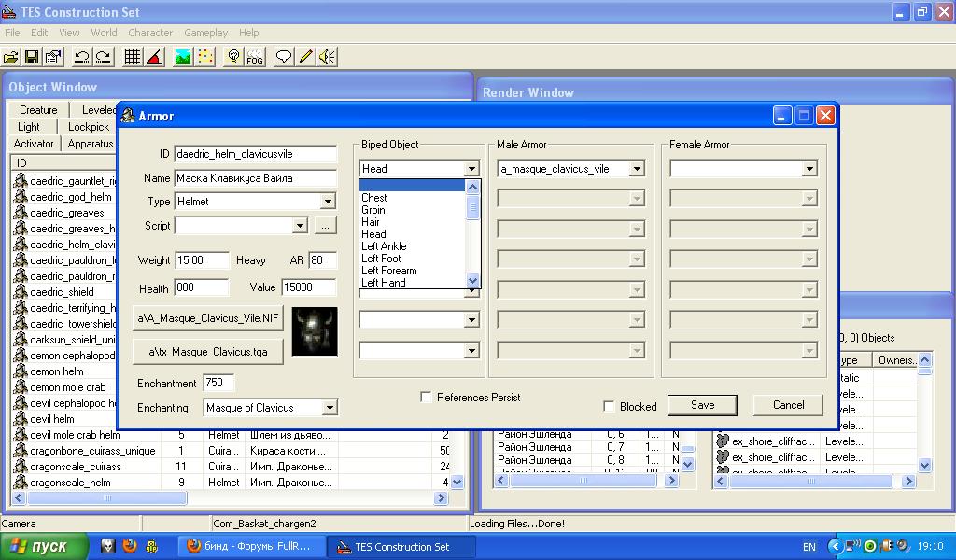Switch to the Creature tab
This screenshot has width=956, height=560.
click(x=38, y=110)
